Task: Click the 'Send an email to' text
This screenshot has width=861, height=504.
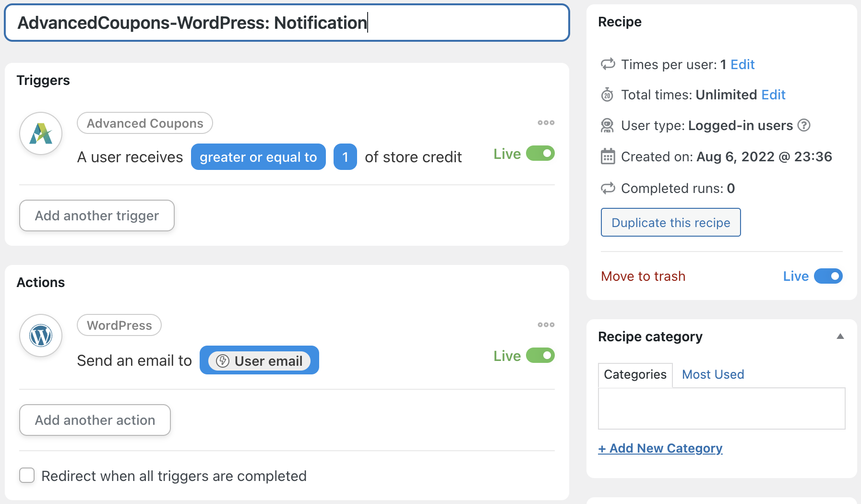Action: tap(134, 360)
